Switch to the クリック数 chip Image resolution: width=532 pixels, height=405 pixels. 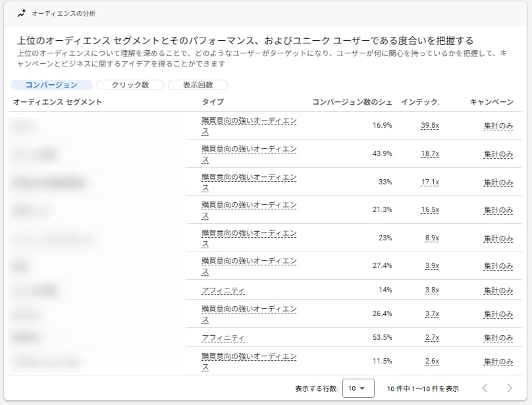(x=130, y=85)
